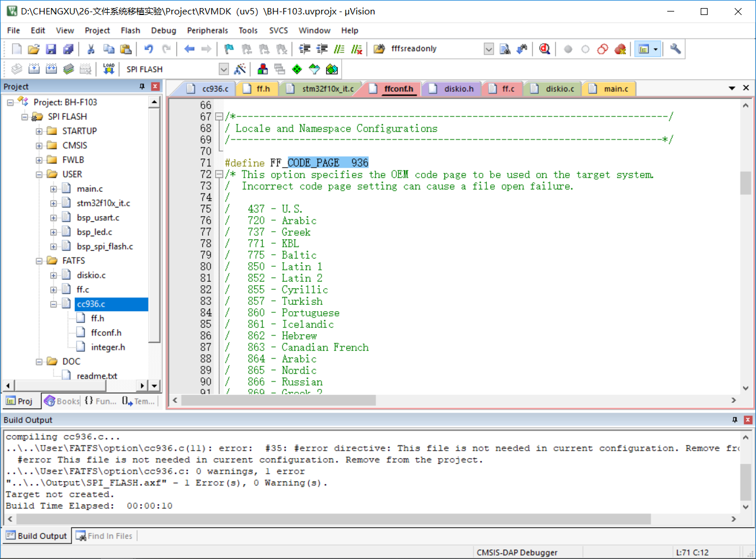The image size is (756, 559).
Task: Toggle auto-hide pin on Build Output panel
Action: tap(735, 420)
